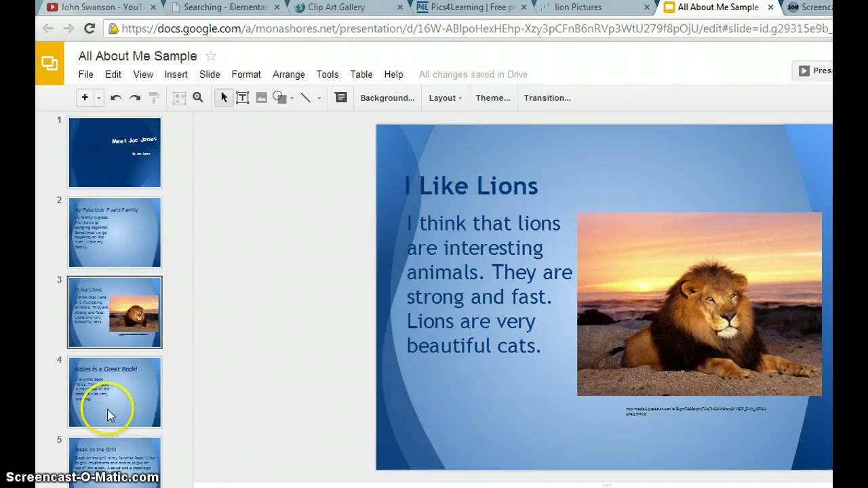Click the secure lock icon in address bar
Image resolution: width=868 pixels, height=488 pixels.
pyautogui.click(x=113, y=29)
